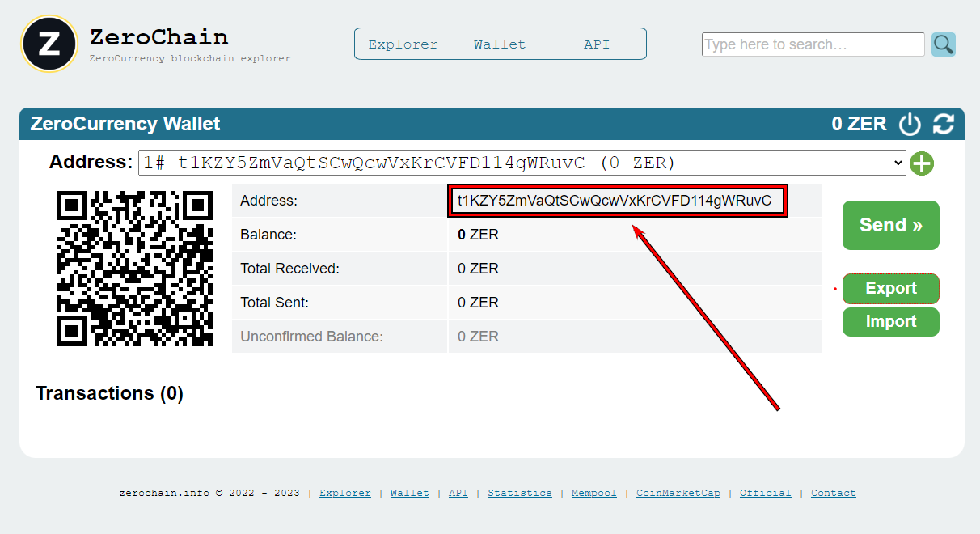Viewport: 980px width, 534px height.
Task: Click the Import button
Action: pos(891,321)
